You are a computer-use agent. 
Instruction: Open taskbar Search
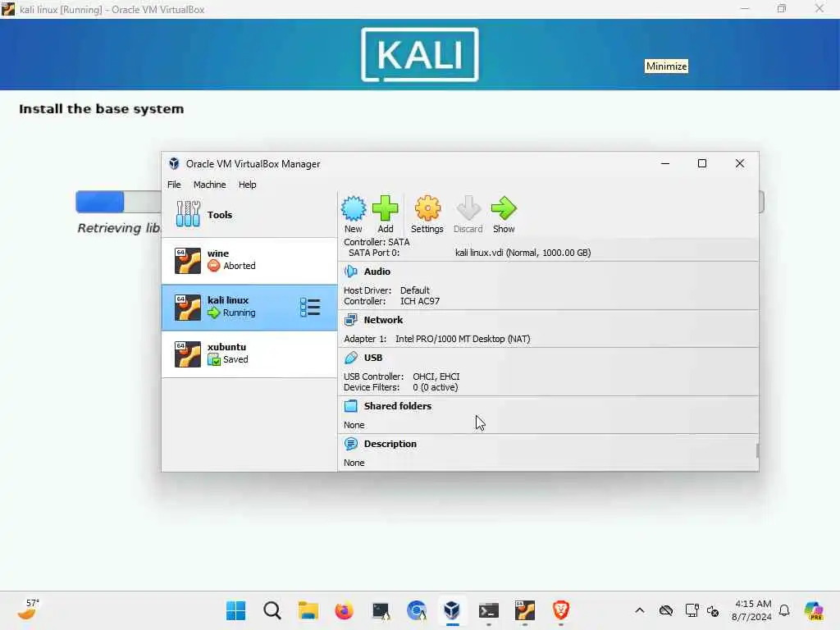click(272, 610)
